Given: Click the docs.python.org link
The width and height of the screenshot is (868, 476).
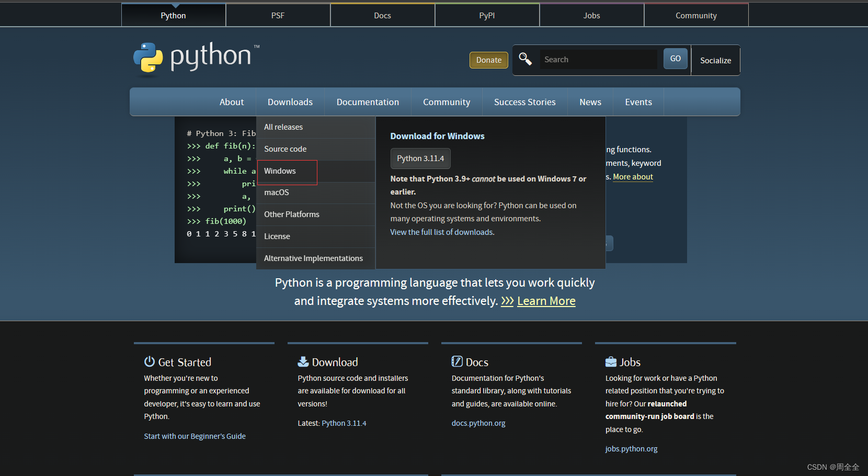Looking at the screenshot, I should pyautogui.click(x=478, y=423).
